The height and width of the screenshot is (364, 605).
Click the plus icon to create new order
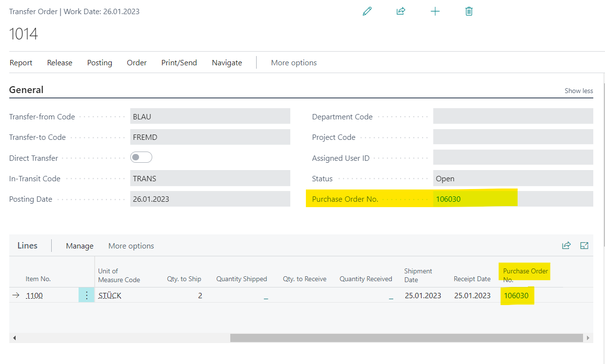[x=435, y=11]
